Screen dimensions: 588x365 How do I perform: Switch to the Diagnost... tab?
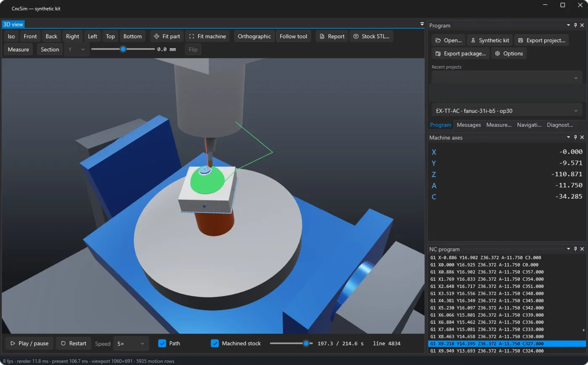560,125
